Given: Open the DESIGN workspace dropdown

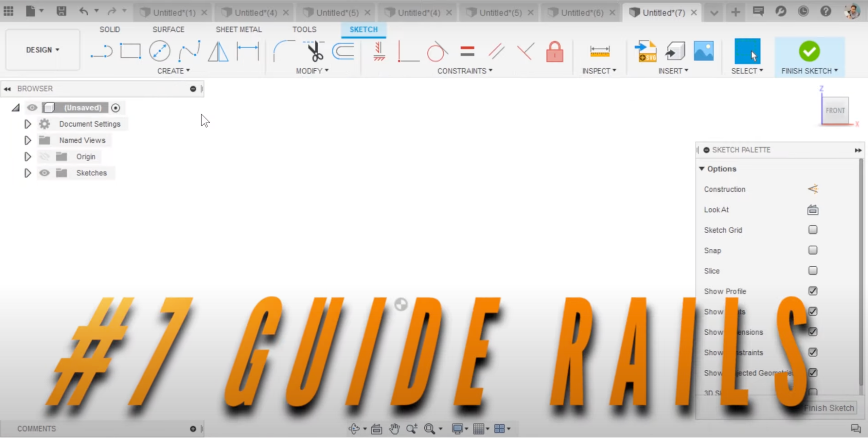Looking at the screenshot, I should pos(43,50).
